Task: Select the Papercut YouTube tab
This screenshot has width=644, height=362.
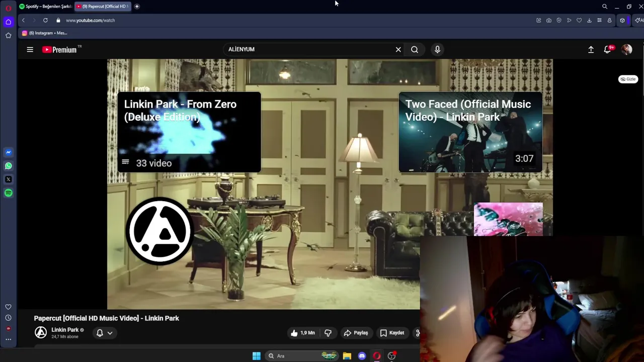Action: click(x=103, y=7)
